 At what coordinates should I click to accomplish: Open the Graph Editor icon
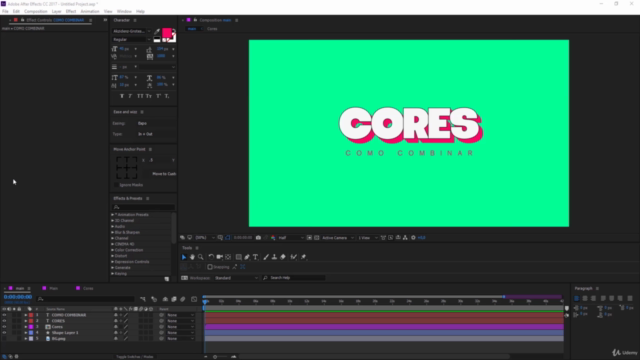tap(194, 299)
